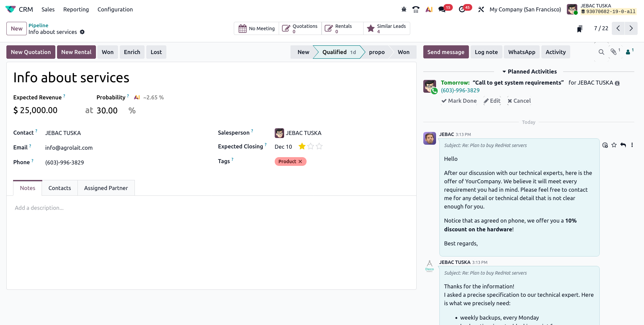This screenshot has height=325, width=644.
Task: Open the My Company (San Francisco) switcher
Action: pyautogui.click(x=525, y=9)
